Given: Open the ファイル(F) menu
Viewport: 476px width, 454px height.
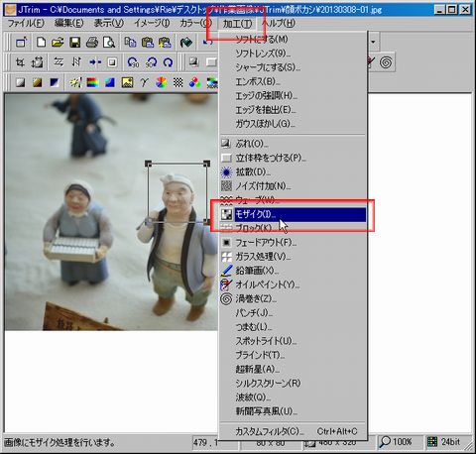Looking at the screenshot, I should tap(26, 23).
